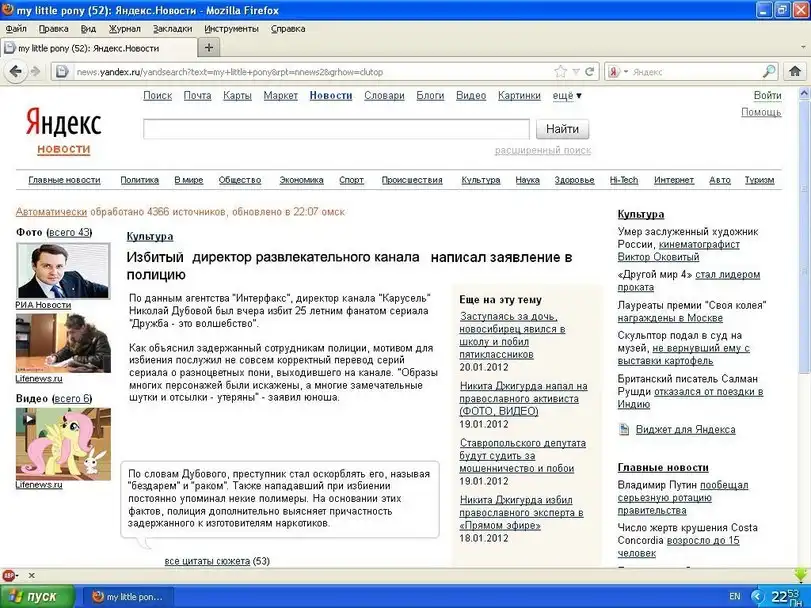The width and height of the screenshot is (811, 608).
Task: Click the browser Back arrow button
Action: 16,72
